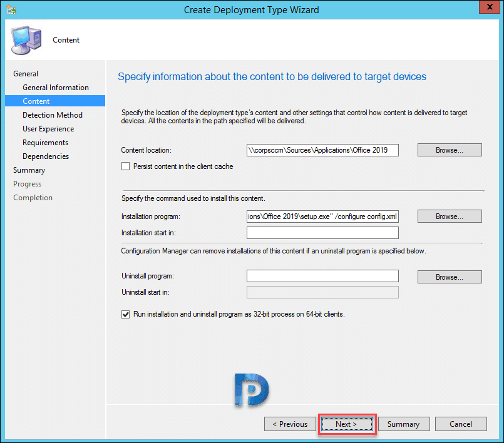
Task: Select the Summary step in the sidebar
Action: (29, 170)
